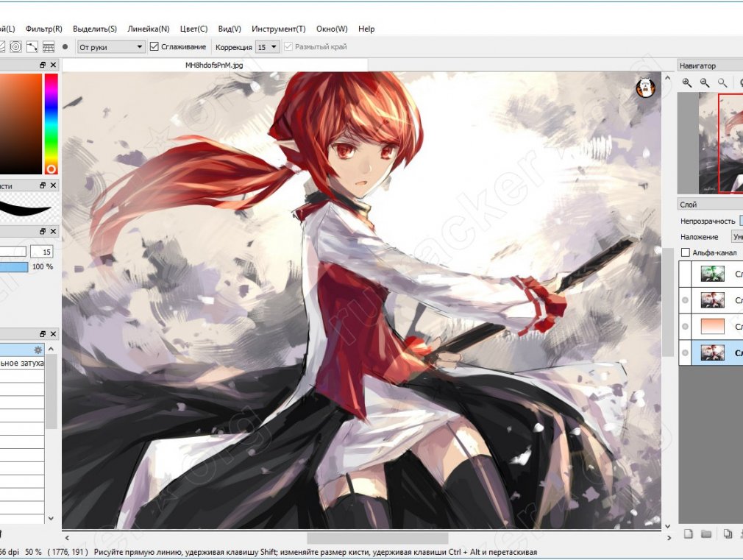Undock the brush size panel
The height and width of the screenshot is (560, 743).
coord(43,231)
